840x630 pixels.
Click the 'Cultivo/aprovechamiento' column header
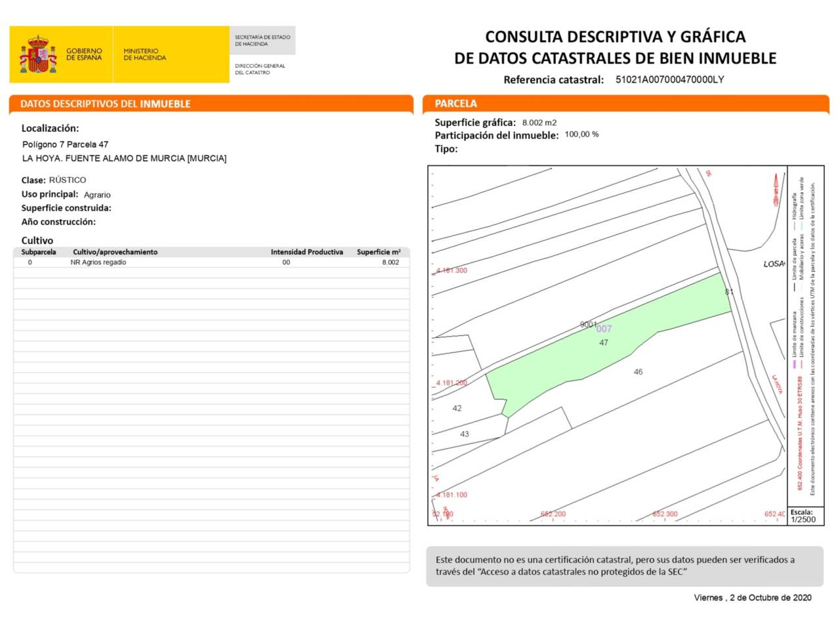115,252
